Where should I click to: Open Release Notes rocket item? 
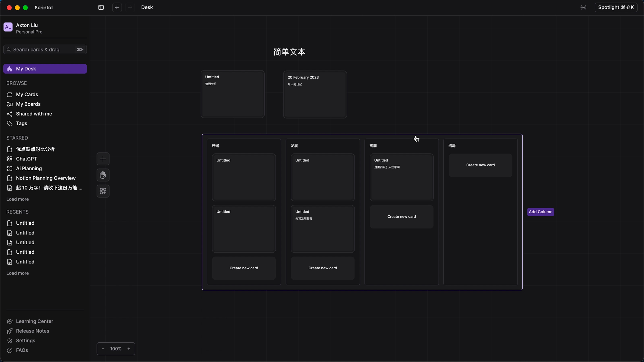point(32,331)
